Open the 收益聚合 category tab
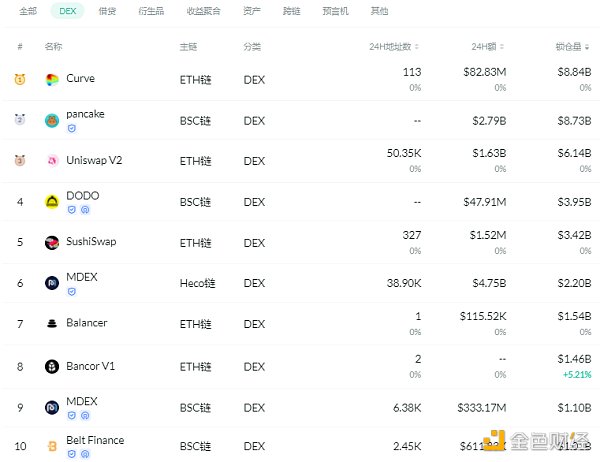The image size is (600, 462). [x=203, y=11]
